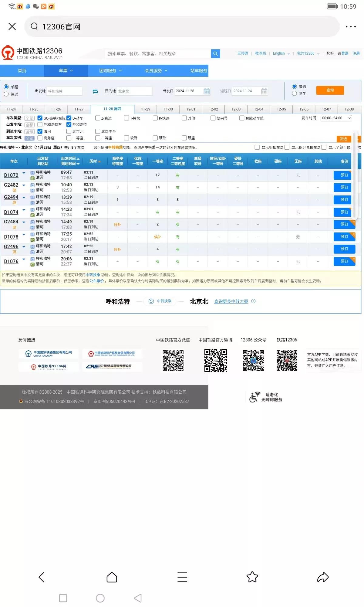The width and height of the screenshot is (364, 607).
Task: Expand details arrow next to train D1072
Action: click(x=24, y=173)
